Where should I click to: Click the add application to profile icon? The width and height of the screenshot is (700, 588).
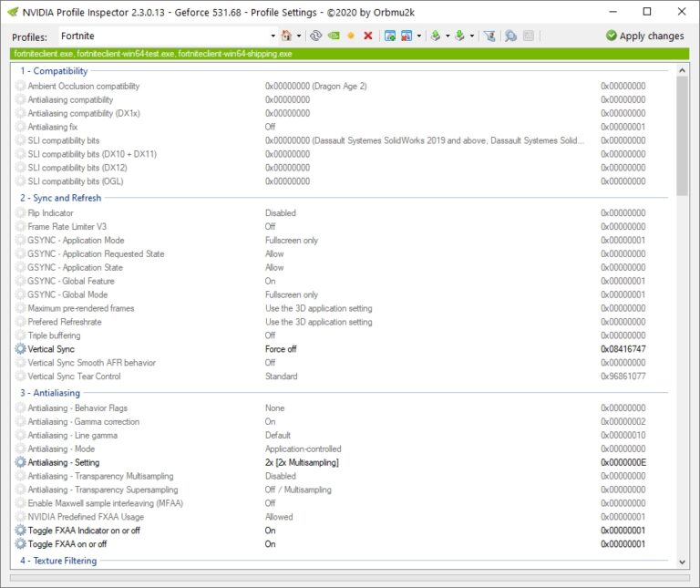pyautogui.click(x=390, y=36)
